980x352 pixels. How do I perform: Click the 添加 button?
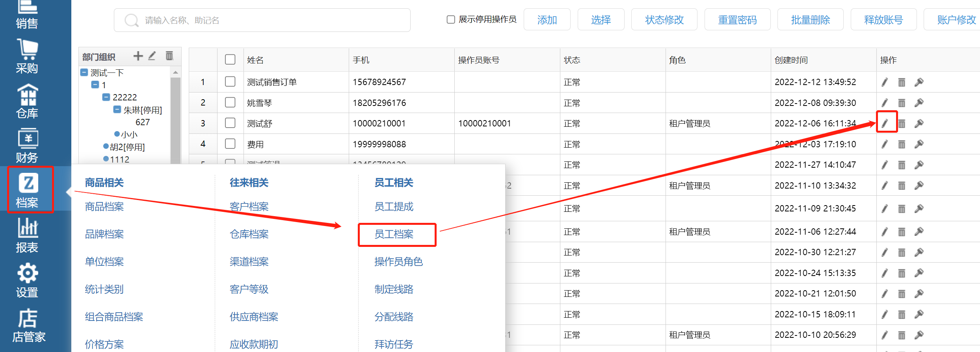pos(547,20)
